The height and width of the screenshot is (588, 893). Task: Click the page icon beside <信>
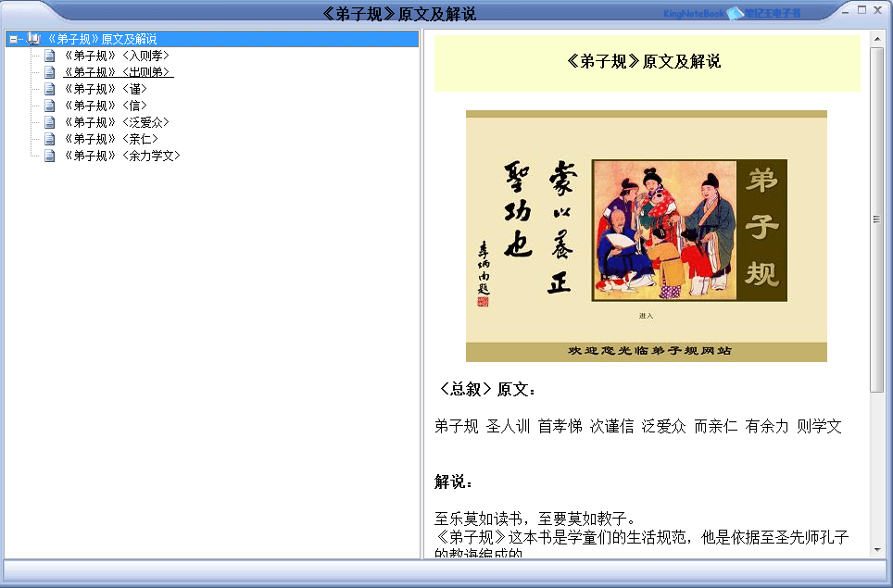click(x=50, y=106)
